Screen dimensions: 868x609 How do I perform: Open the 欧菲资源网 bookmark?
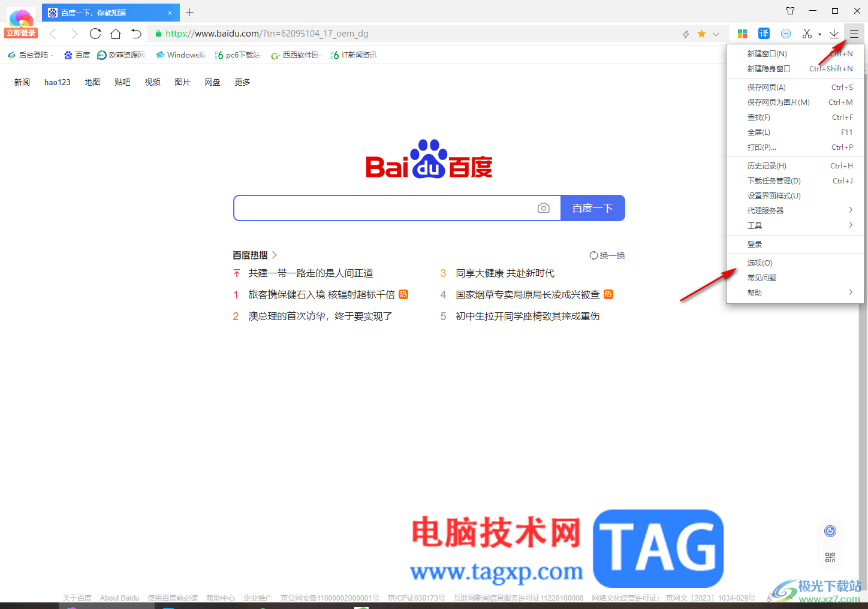121,55
